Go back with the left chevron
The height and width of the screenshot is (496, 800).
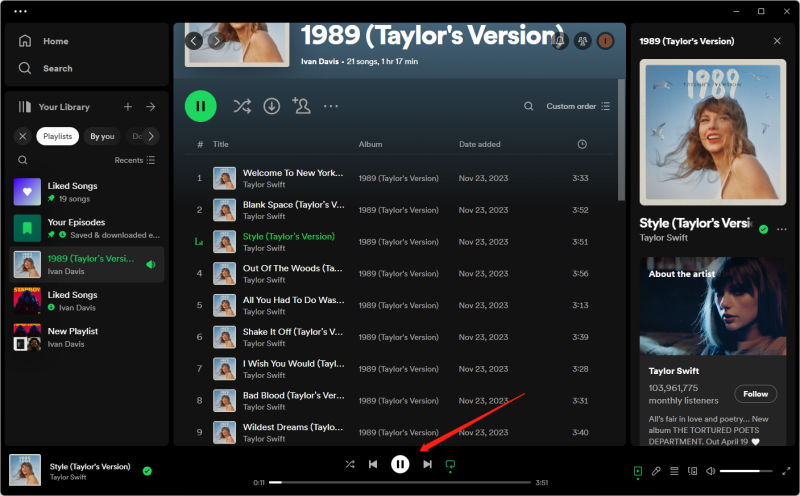pos(194,41)
